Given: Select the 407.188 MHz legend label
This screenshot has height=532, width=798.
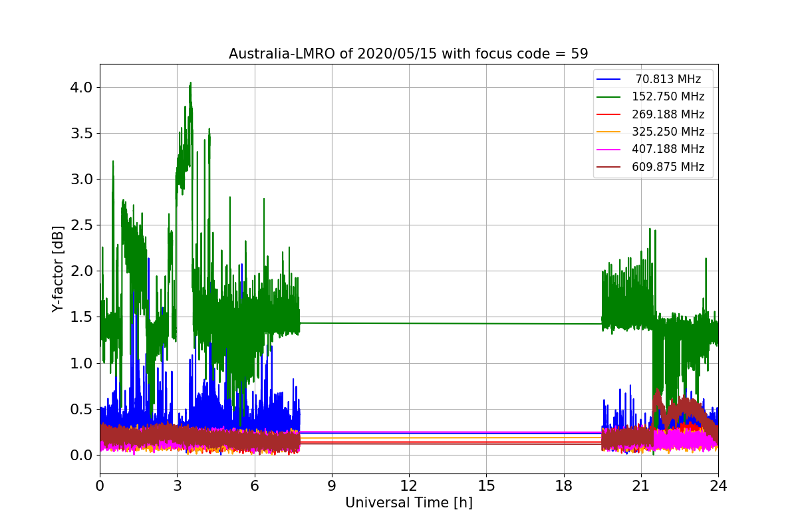Looking at the screenshot, I should tap(668, 150).
